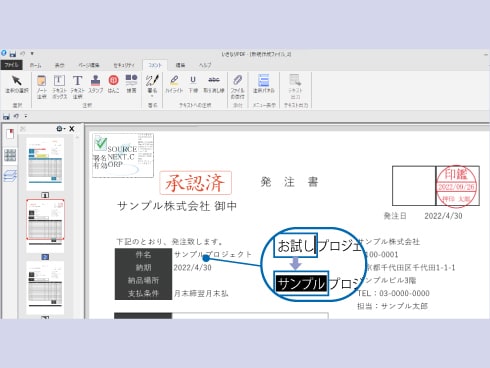
Task: Open the スタンプ stamp tool
Action: (96, 84)
